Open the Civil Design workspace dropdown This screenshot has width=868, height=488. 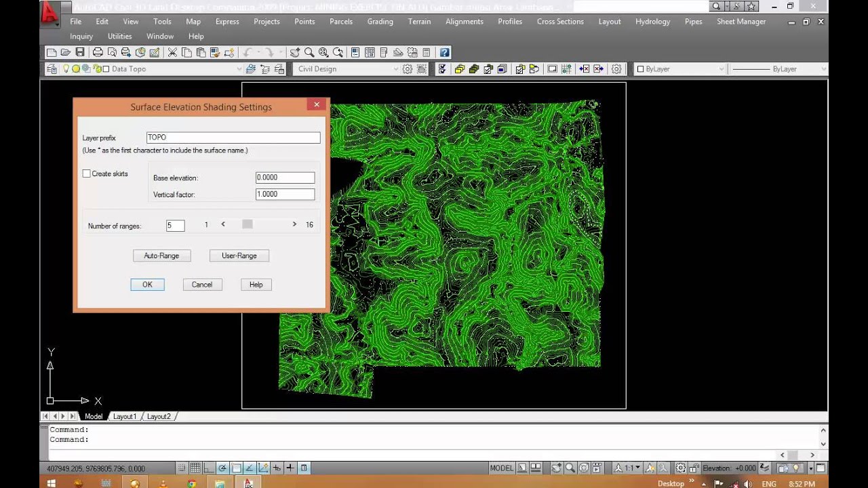coord(347,68)
